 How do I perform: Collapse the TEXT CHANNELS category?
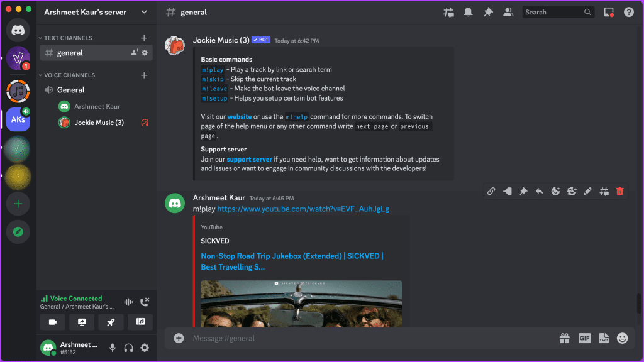pyautogui.click(x=65, y=38)
